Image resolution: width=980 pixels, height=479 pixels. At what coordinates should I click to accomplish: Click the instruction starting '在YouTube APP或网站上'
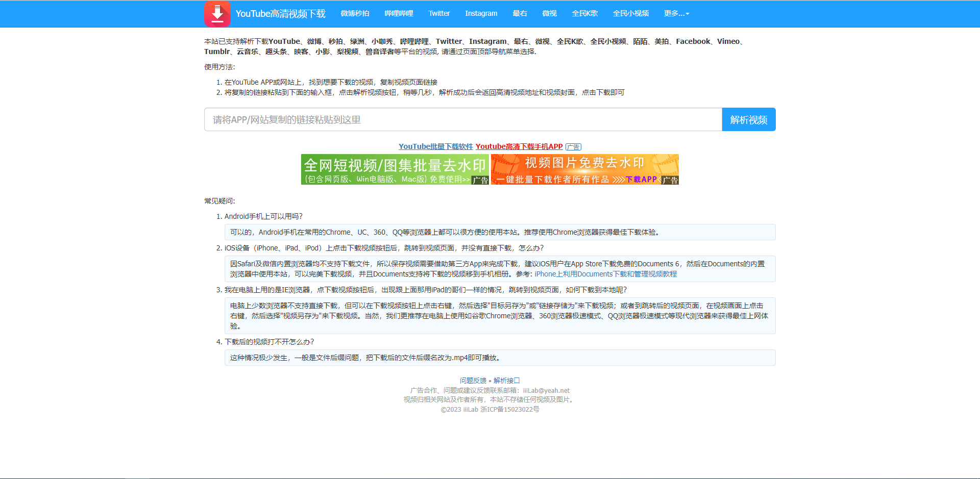331,82
